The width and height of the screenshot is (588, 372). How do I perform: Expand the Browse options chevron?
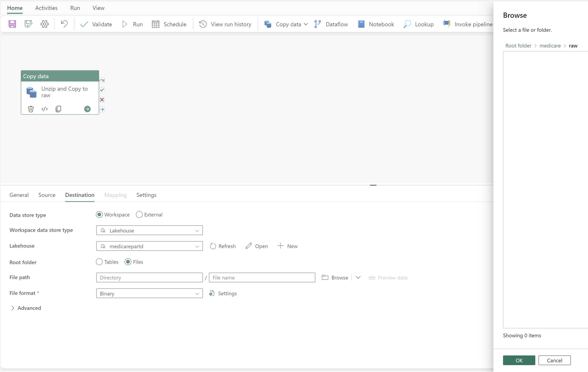click(358, 277)
